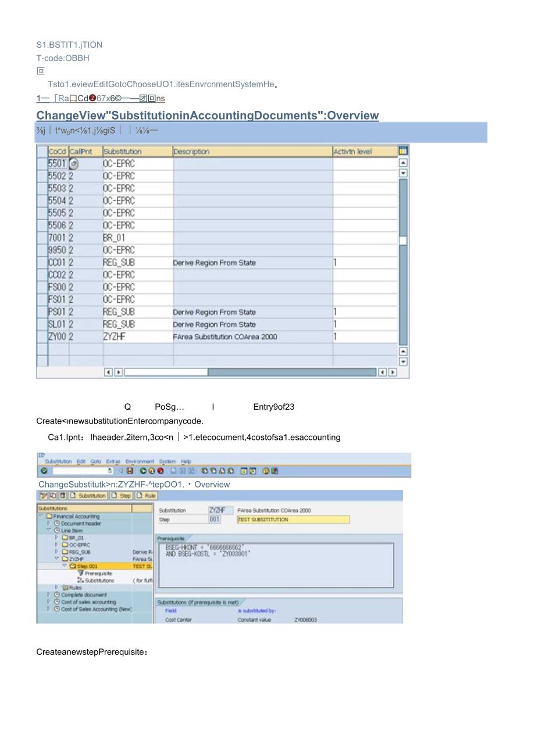Click the Substitution create button
This screenshot has width=535, height=756.
tap(88, 496)
